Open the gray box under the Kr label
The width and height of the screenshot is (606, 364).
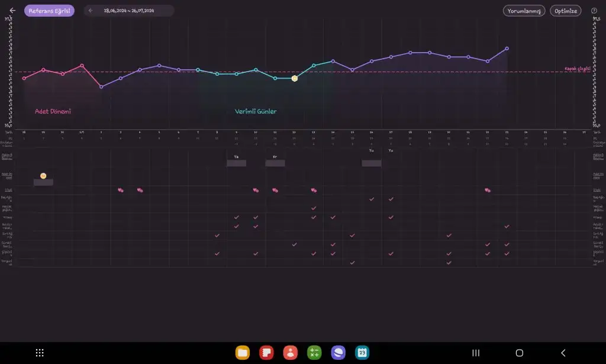tap(275, 163)
